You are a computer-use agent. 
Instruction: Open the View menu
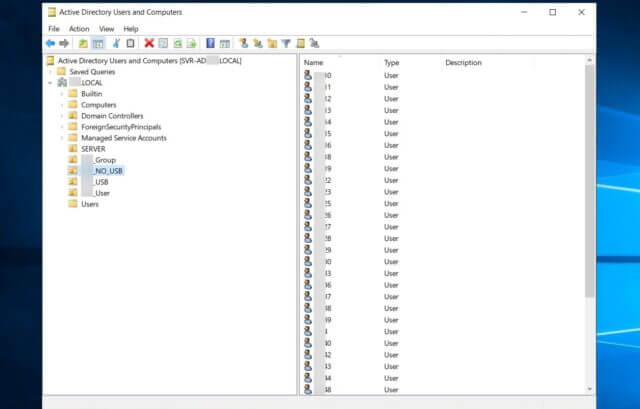[107, 29]
